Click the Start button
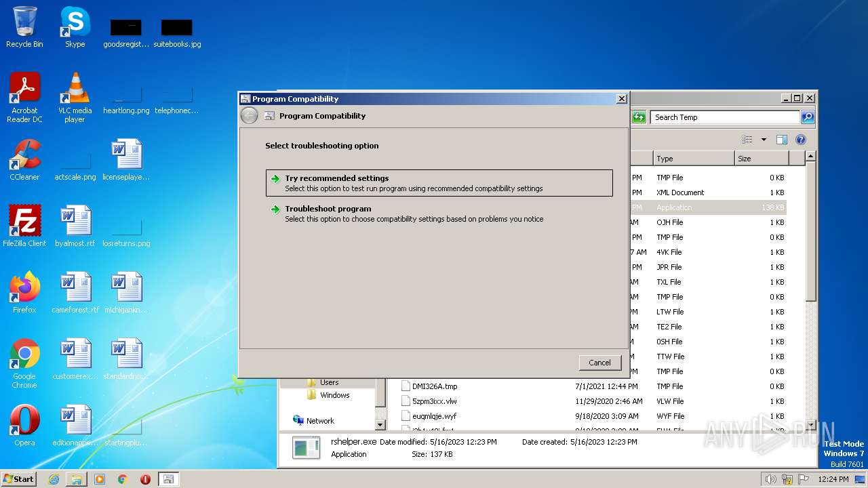The width and height of the screenshot is (868, 488). point(19,479)
